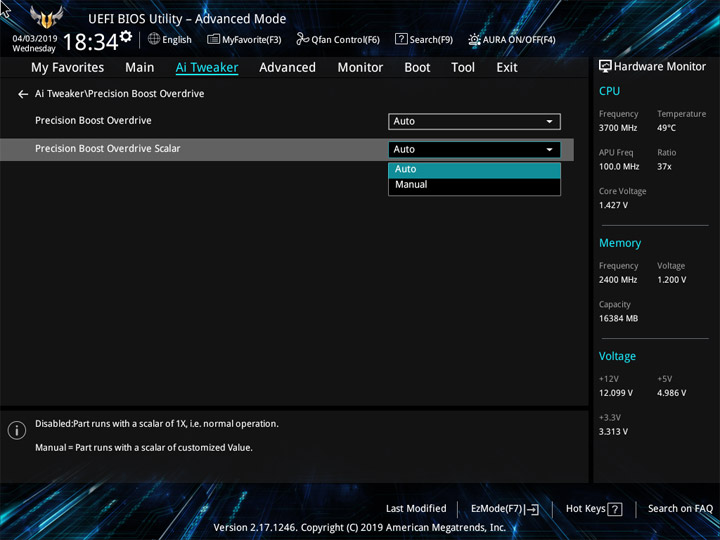Open the My Favorites tab
Viewport: 720px width, 540px height.
pos(68,68)
